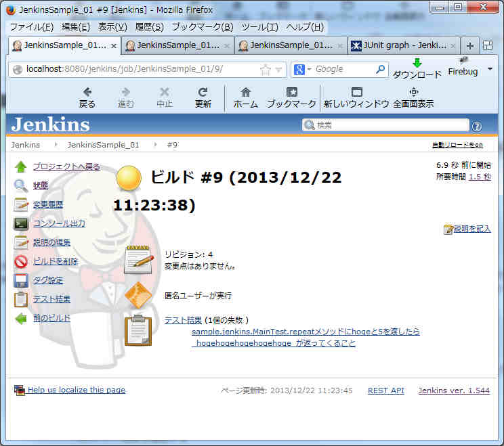
Task: Open the downloads green arrow (ダウンロード)
Action: pyautogui.click(x=417, y=63)
